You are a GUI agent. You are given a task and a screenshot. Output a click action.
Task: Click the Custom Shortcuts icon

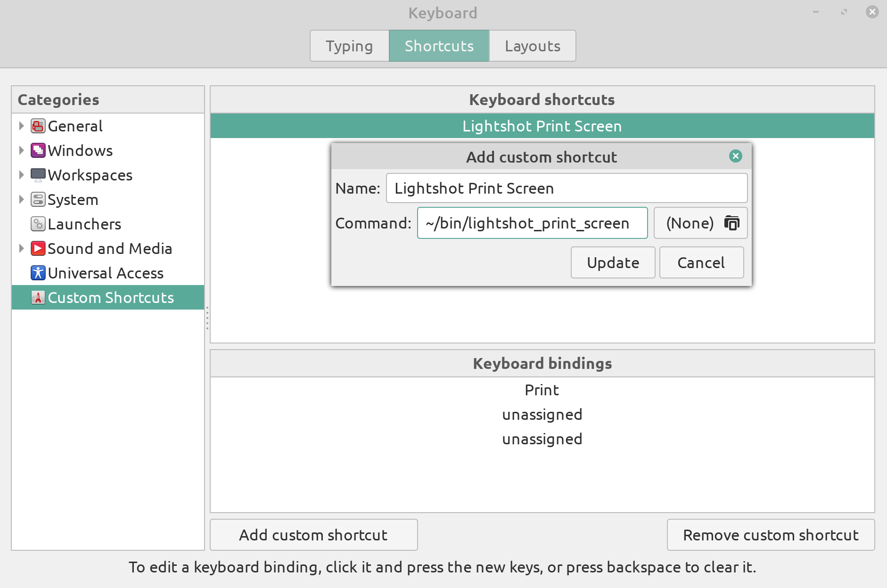click(38, 297)
